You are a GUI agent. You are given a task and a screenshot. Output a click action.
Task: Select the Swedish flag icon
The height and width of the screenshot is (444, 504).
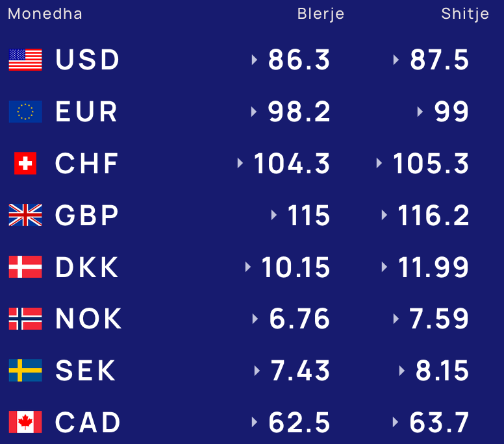tap(25, 371)
